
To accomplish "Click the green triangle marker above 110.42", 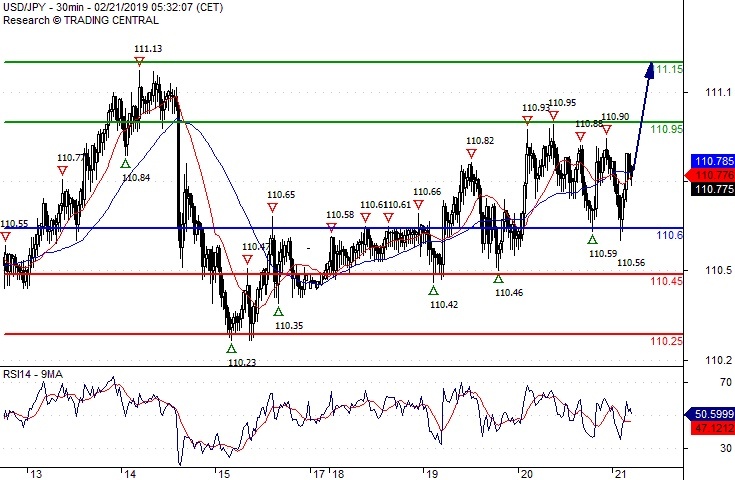I will pos(434,291).
